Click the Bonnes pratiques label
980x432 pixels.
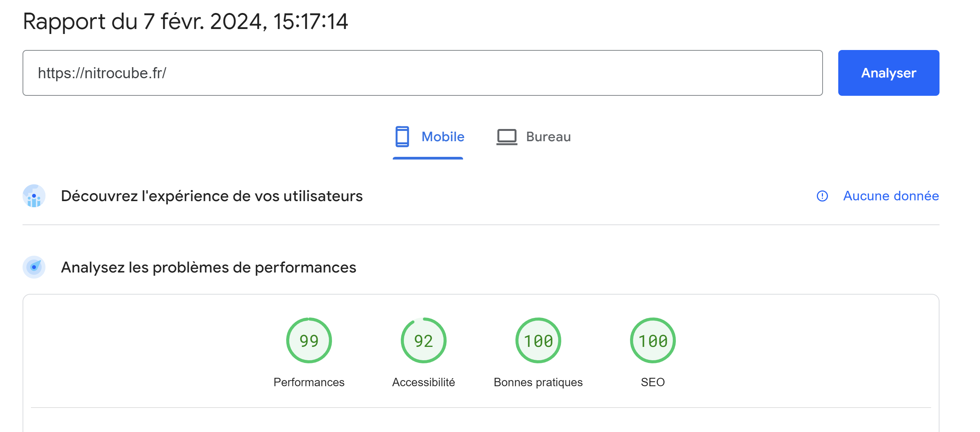(538, 382)
